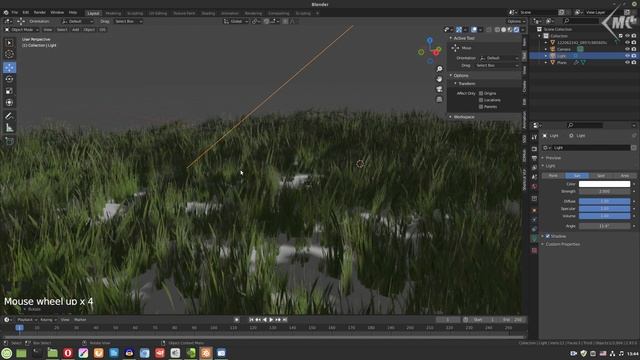Open the Output properties tab icon
The image size is (640, 360).
pyautogui.click(x=534, y=158)
